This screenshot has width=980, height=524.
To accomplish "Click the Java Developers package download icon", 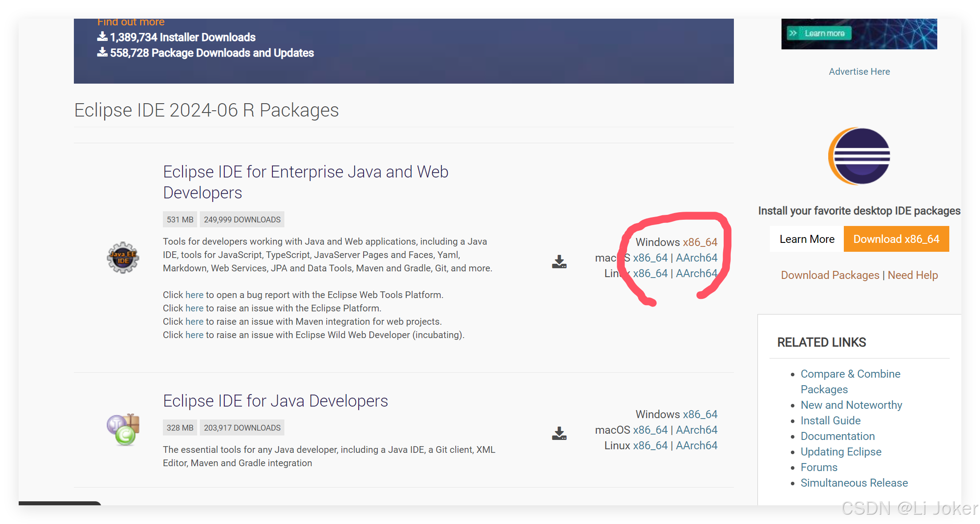I will click(x=559, y=433).
